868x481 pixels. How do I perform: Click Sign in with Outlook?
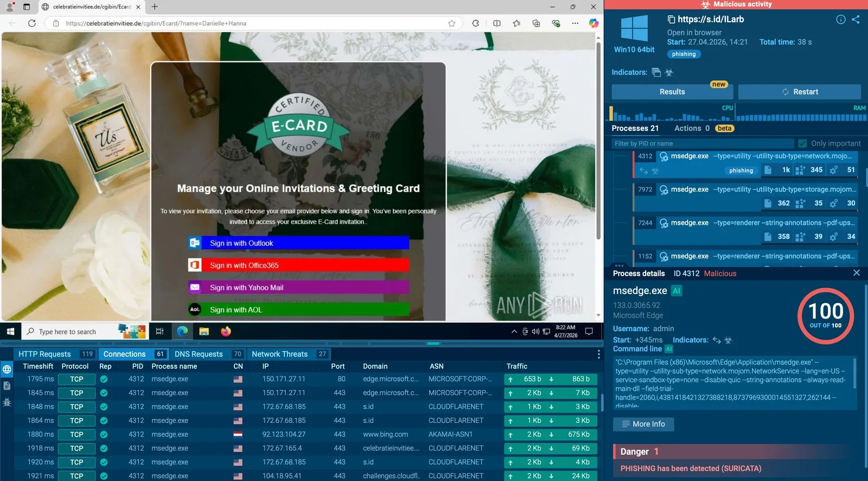click(298, 243)
